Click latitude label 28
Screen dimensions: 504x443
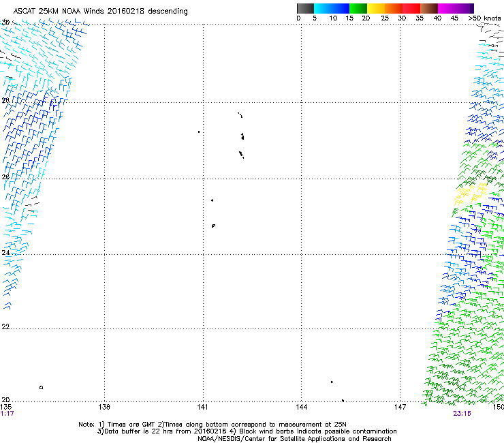[5, 100]
